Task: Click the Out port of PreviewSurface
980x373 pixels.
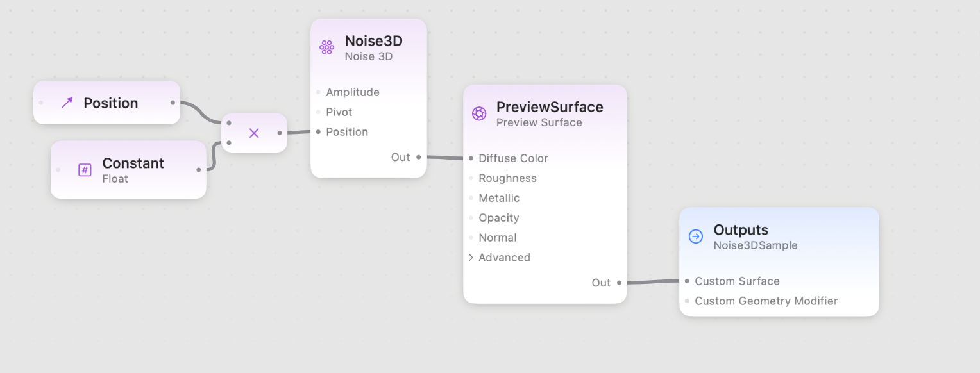Action: pos(618,282)
